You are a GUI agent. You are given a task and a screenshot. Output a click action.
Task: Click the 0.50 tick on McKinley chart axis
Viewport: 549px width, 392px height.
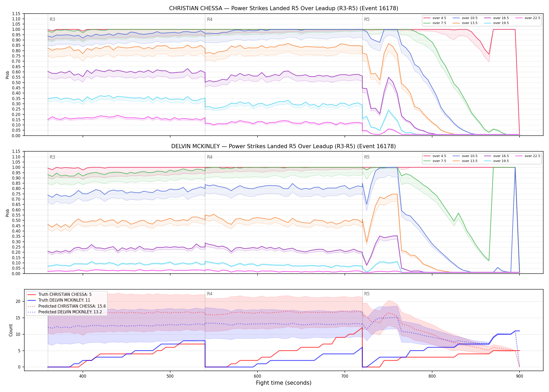16,221
